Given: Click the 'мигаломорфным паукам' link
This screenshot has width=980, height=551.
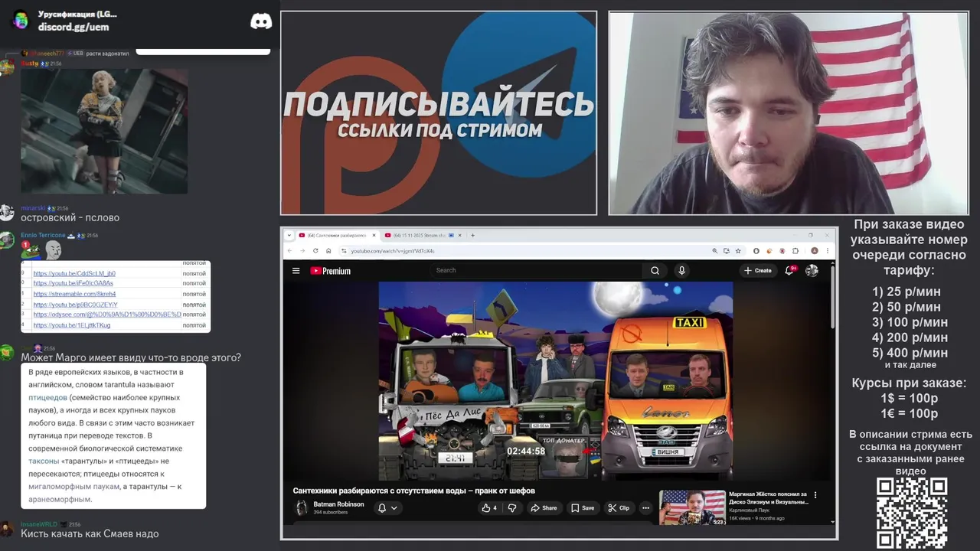Looking at the screenshot, I should [73, 487].
